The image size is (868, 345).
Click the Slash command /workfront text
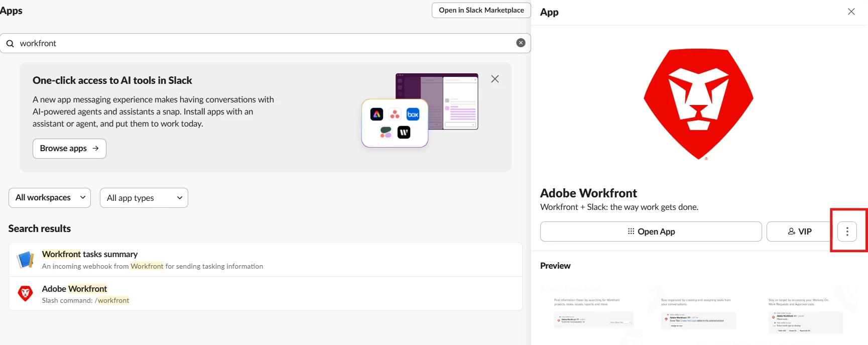pos(85,300)
